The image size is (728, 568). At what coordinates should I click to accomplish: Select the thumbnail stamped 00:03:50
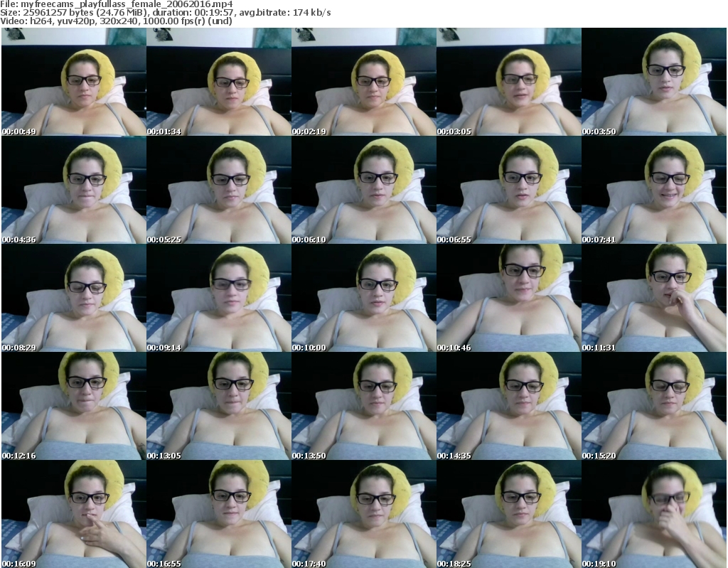(x=654, y=82)
